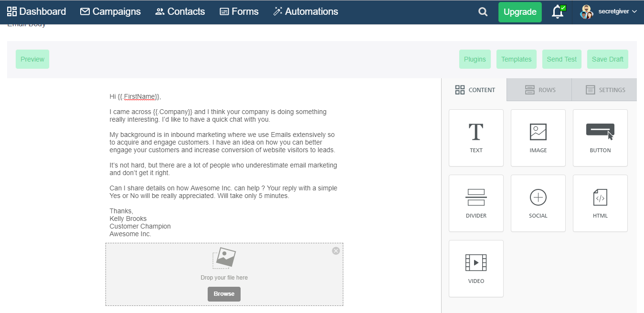Switch to the CONTENT tab
The height and width of the screenshot is (313, 644).
pos(474,90)
